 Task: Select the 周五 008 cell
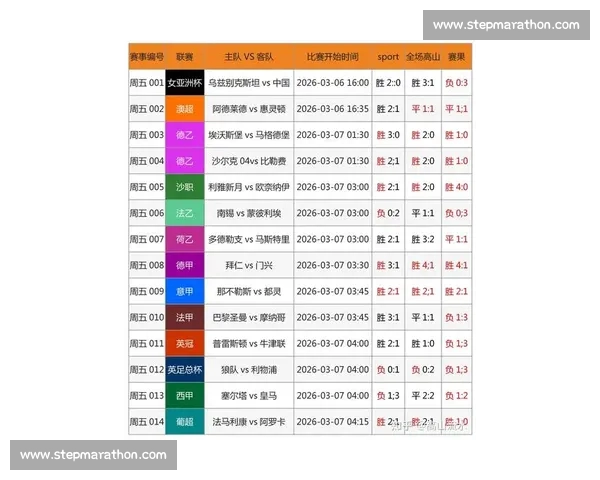coord(147,265)
